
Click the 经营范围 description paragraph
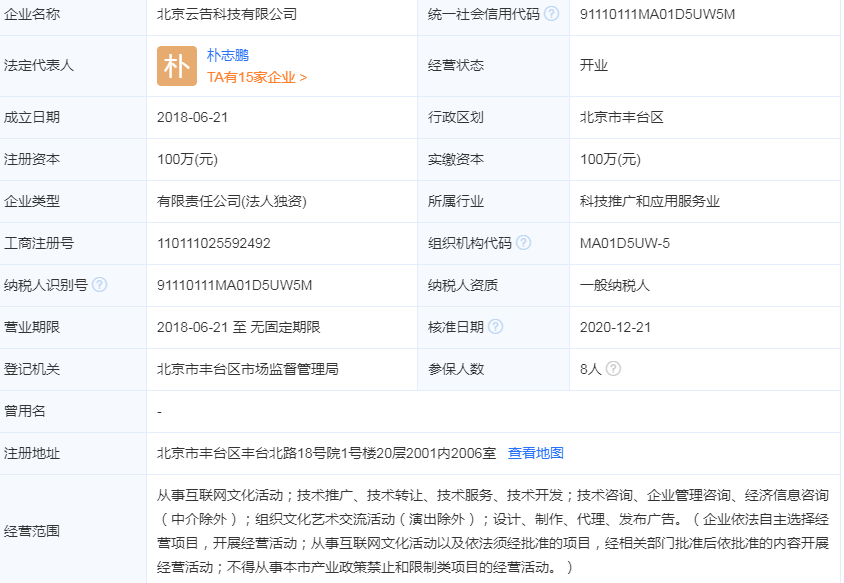coord(493,531)
